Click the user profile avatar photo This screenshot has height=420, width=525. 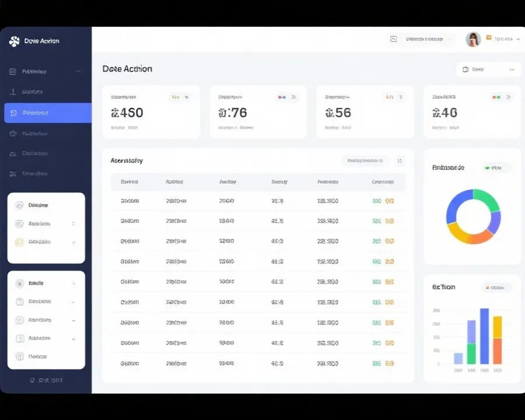[x=473, y=39]
